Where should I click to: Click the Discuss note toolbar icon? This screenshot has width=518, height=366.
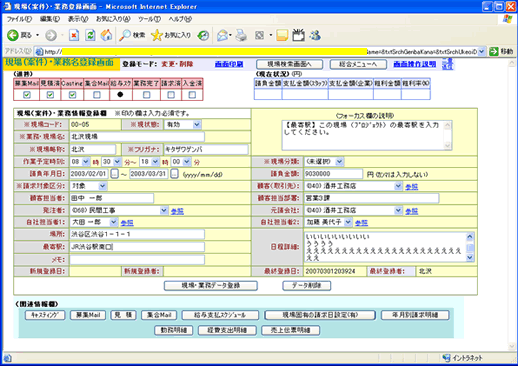point(282,35)
